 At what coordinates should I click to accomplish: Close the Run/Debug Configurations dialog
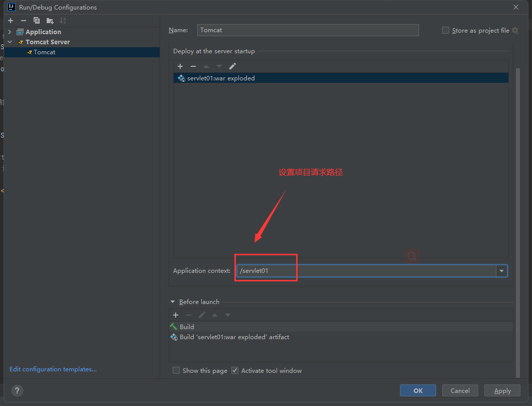click(516, 7)
